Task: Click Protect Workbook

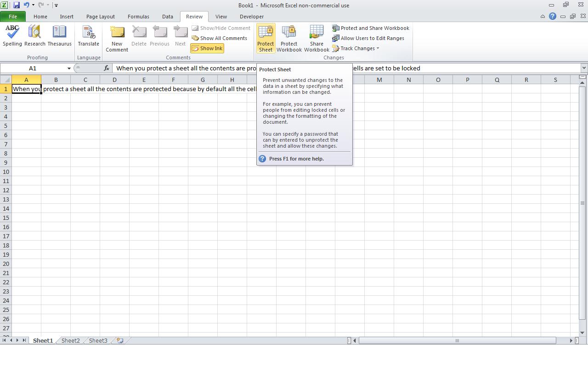Action: 289,38
